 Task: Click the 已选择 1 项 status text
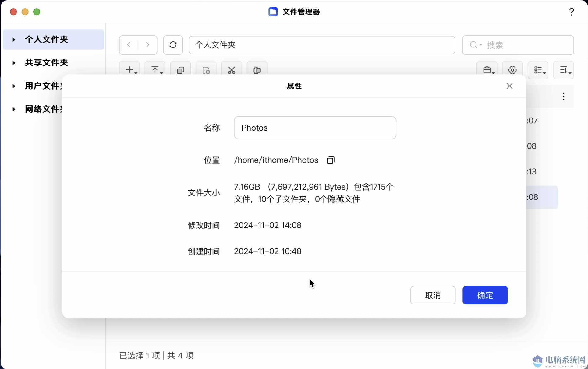tap(140, 355)
